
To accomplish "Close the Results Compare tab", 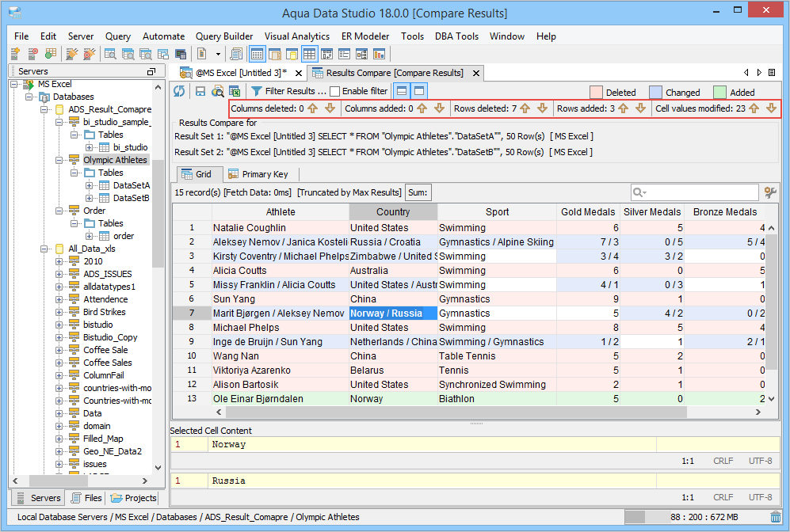I will [475, 74].
